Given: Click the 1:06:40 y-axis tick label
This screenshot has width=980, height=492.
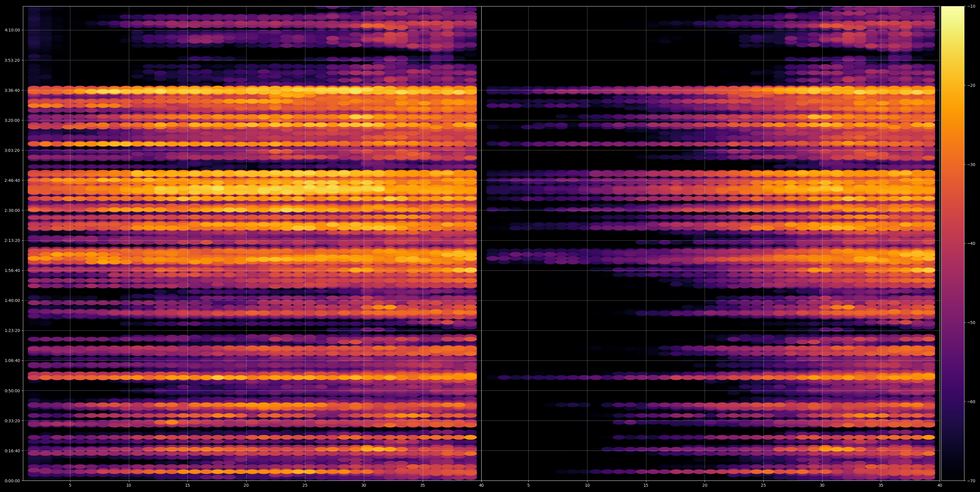Looking at the screenshot, I should tap(12, 360).
